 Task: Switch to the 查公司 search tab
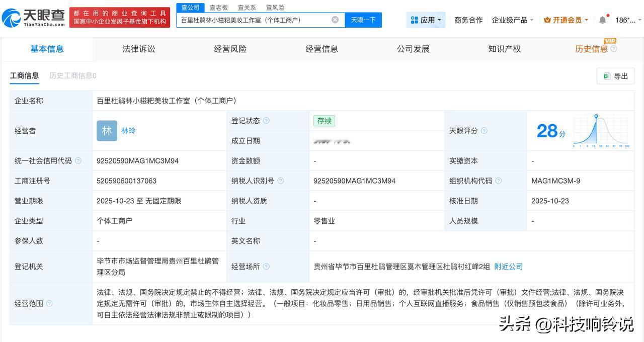point(191,8)
